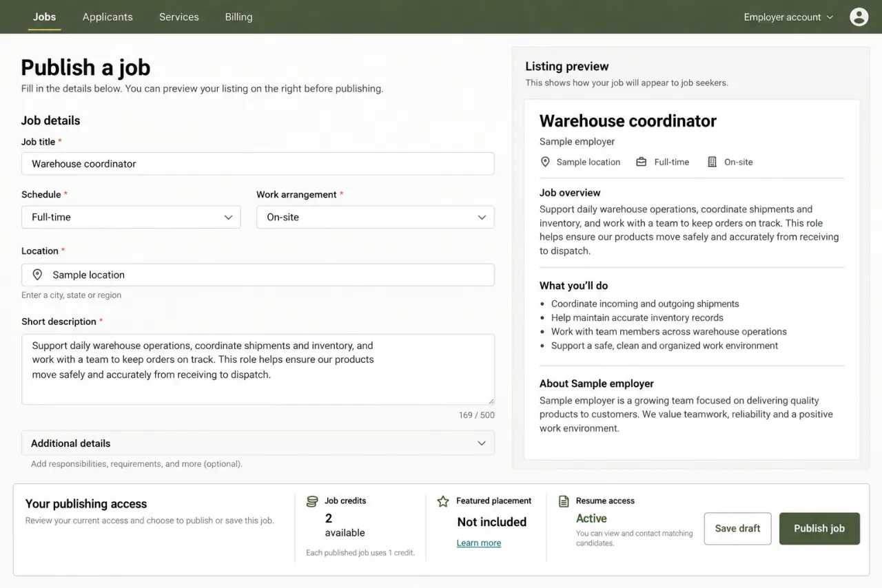Open the Services tab
This screenshot has height=588, width=882.
[x=179, y=17]
